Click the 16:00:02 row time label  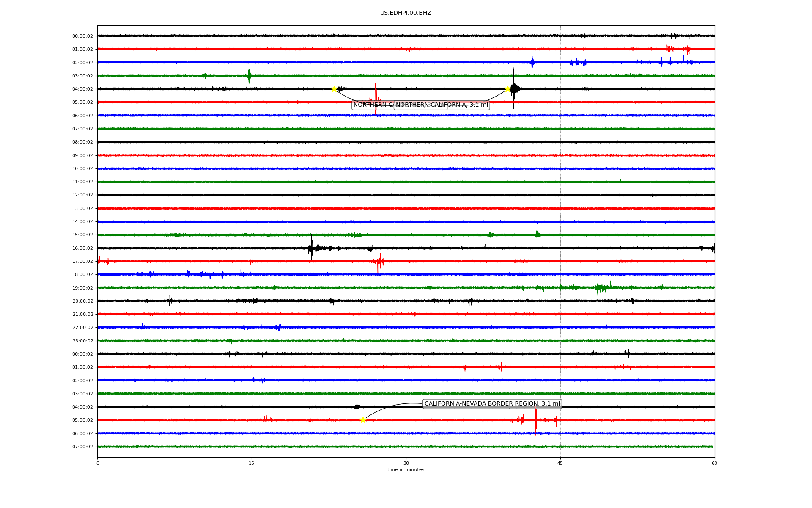click(x=82, y=248)
